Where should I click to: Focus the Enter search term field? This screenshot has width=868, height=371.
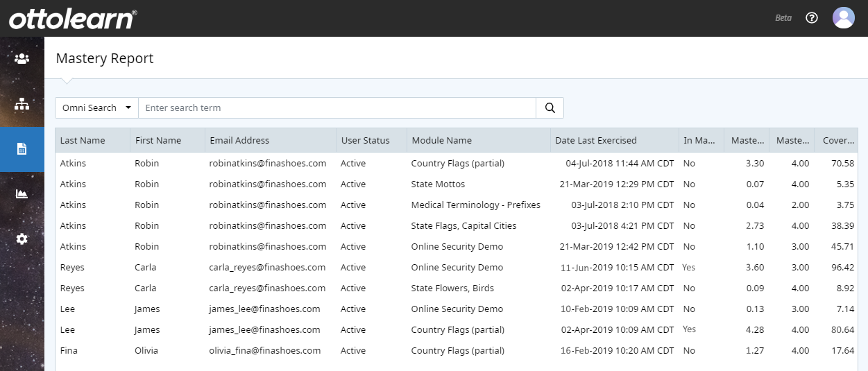coord(337,107)
